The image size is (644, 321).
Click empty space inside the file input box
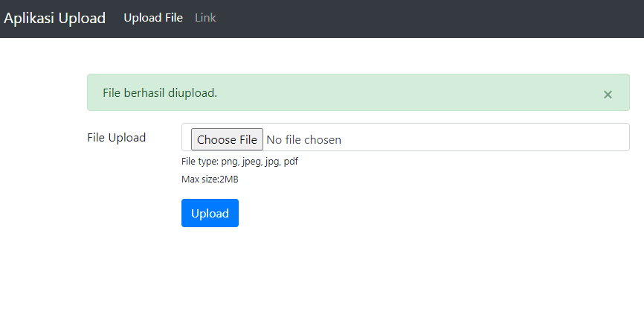click(485, 138)
